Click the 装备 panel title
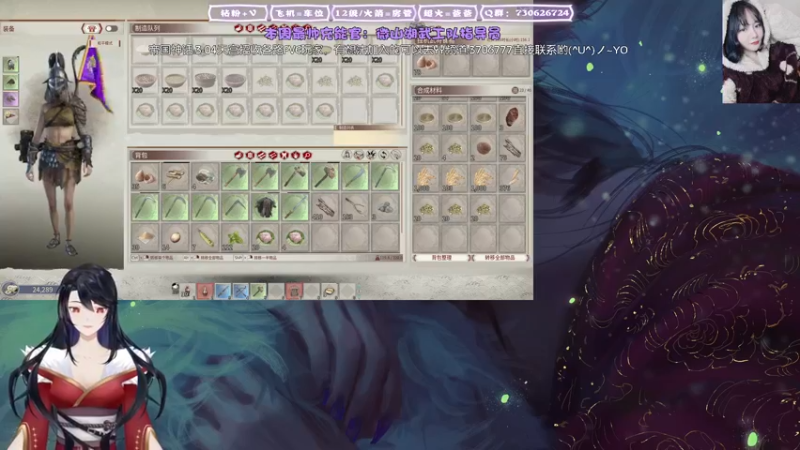Screen dimensions: 800x450 (x=9, y=29)
